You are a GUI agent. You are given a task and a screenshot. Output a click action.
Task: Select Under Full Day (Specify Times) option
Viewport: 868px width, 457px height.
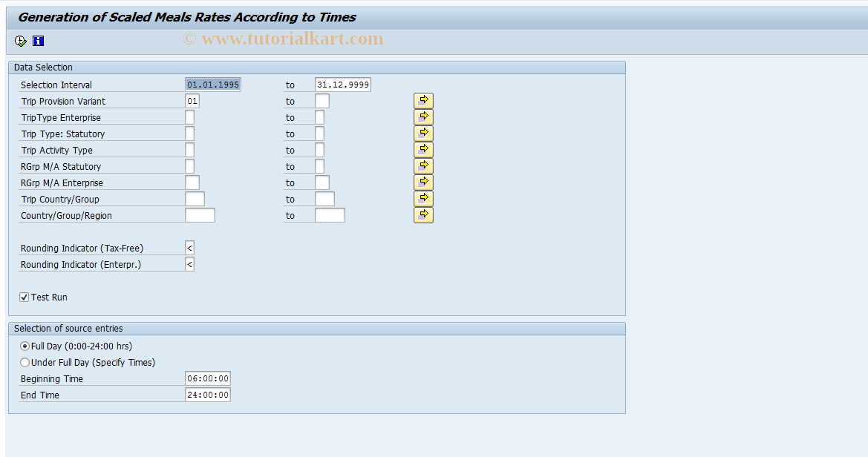tap(25, 362)
